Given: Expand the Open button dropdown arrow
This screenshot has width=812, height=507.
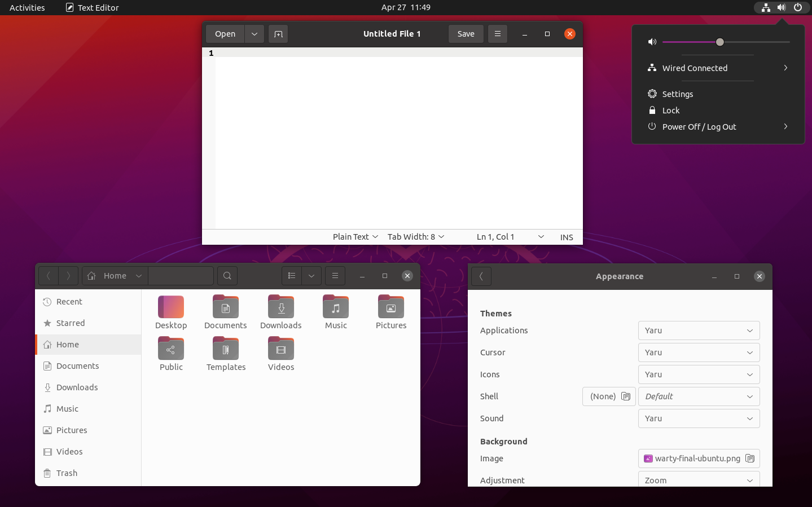Looking at the screenshot, I should (x=253, y=34).
